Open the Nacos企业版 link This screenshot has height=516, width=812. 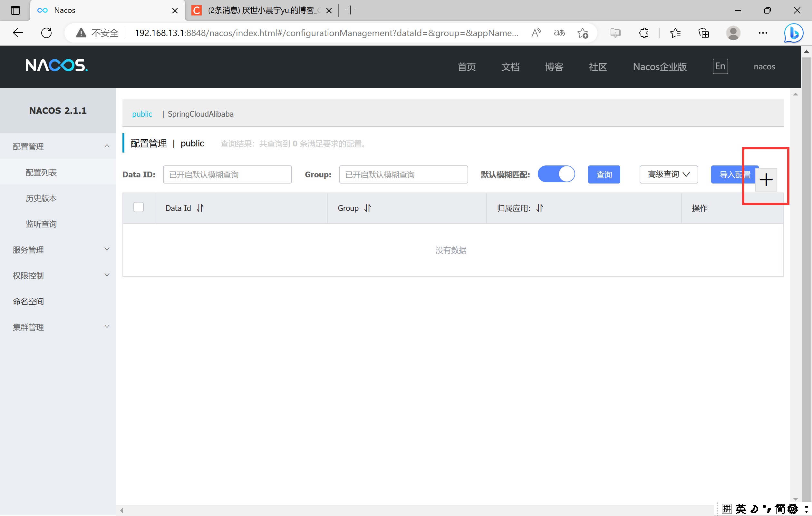pos(660,66)
